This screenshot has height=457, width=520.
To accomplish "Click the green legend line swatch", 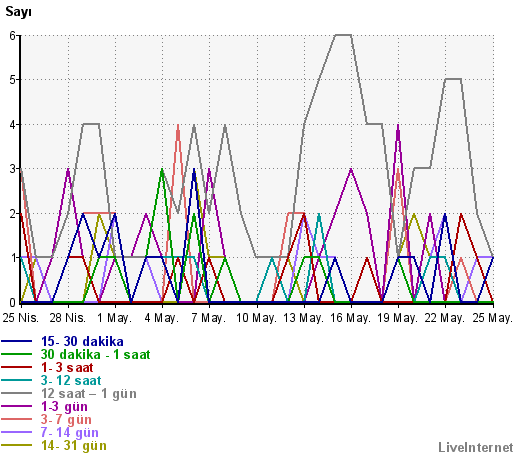I will pos(17,354).
